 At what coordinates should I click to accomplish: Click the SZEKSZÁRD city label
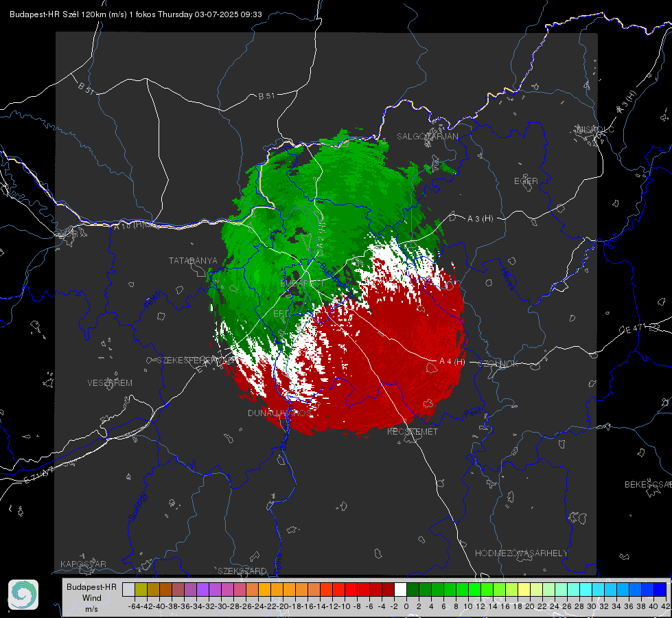click(x=242, y=571)
